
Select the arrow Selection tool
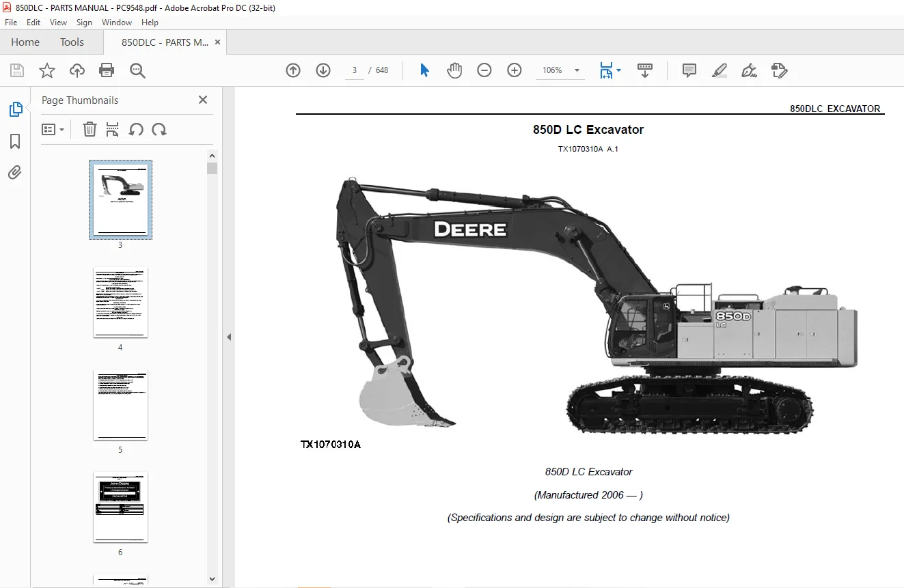pos(424,70)
